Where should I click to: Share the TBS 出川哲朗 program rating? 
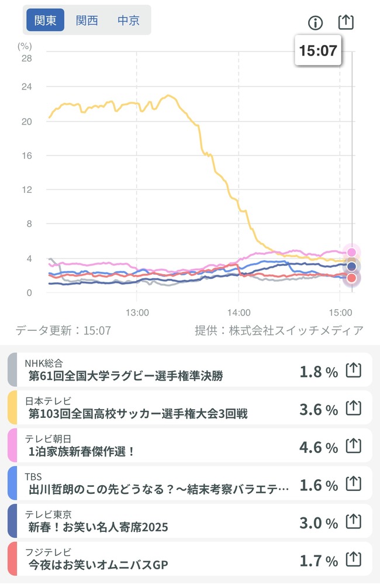[353, 484]
